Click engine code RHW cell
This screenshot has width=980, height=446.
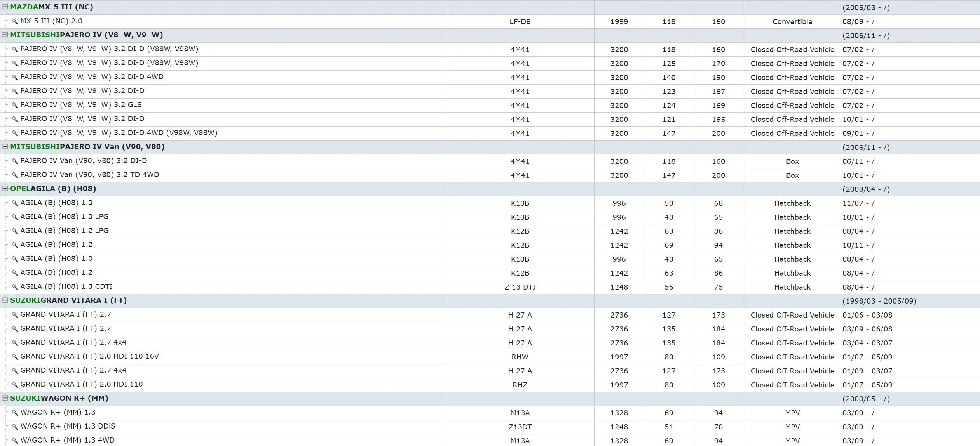[520, 357]
